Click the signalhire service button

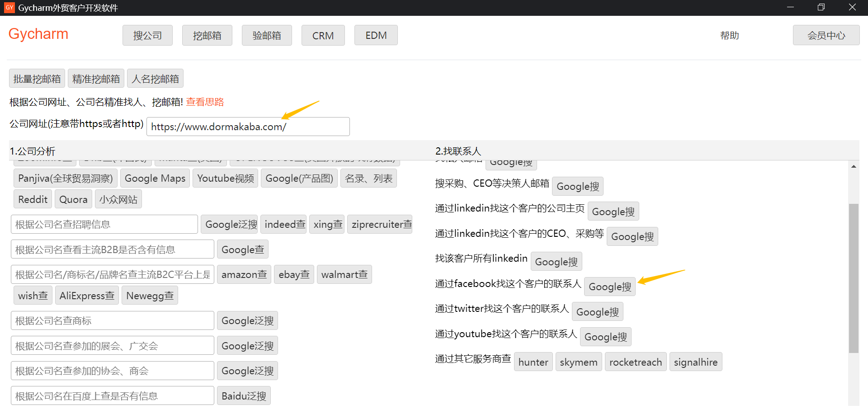pos(696,362)
